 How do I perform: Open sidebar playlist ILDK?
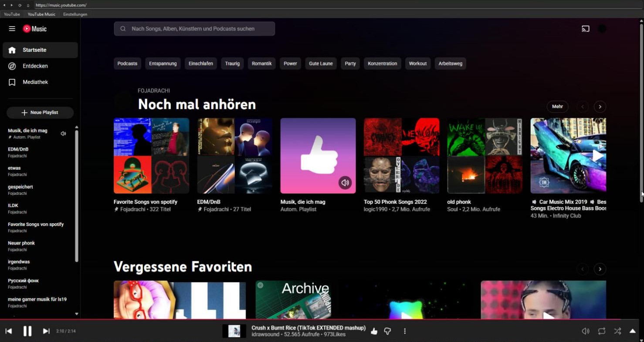click(40, 208)
